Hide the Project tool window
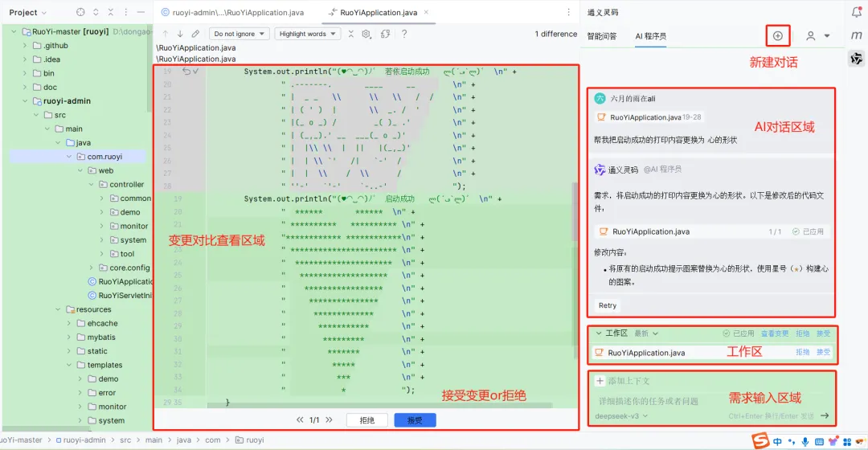 (x=141, y=12)
